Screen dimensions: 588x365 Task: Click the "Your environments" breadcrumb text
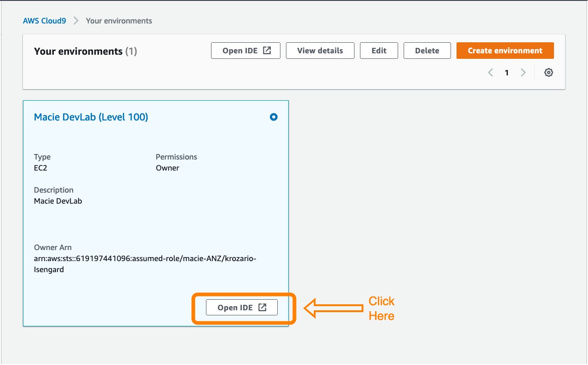(x=119, y=21)
